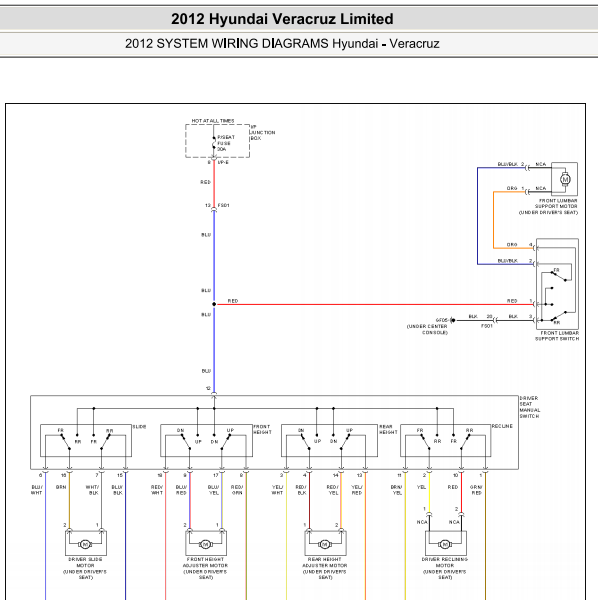
Task: Click the 'GRN/ RED' wire label
Action: click(x=476, y=490)
